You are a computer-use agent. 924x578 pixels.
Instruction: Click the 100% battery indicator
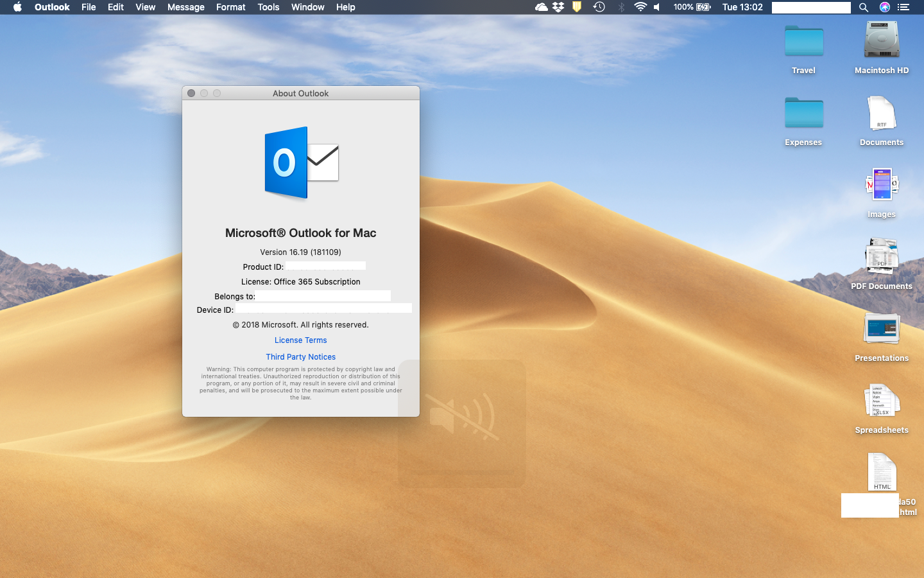(x=692, y=7)
